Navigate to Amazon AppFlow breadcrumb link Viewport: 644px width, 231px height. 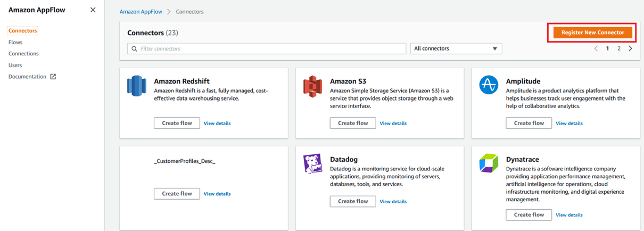[141, 12]
